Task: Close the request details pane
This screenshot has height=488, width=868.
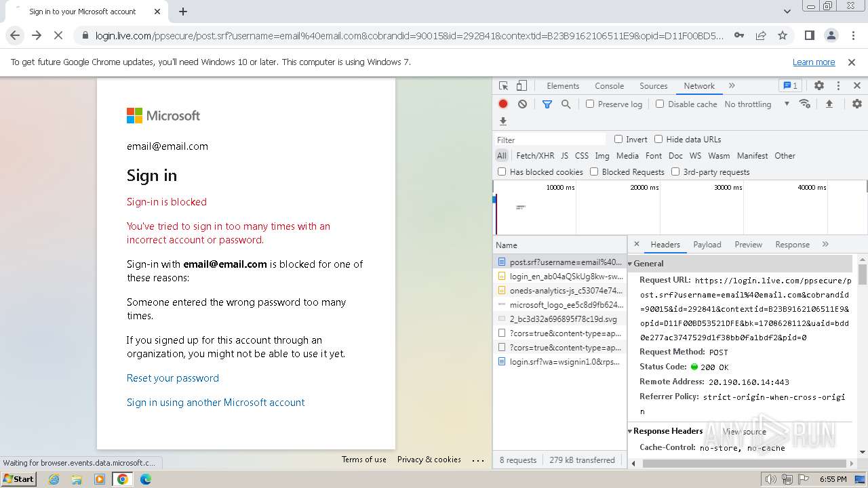Action: 636,244
